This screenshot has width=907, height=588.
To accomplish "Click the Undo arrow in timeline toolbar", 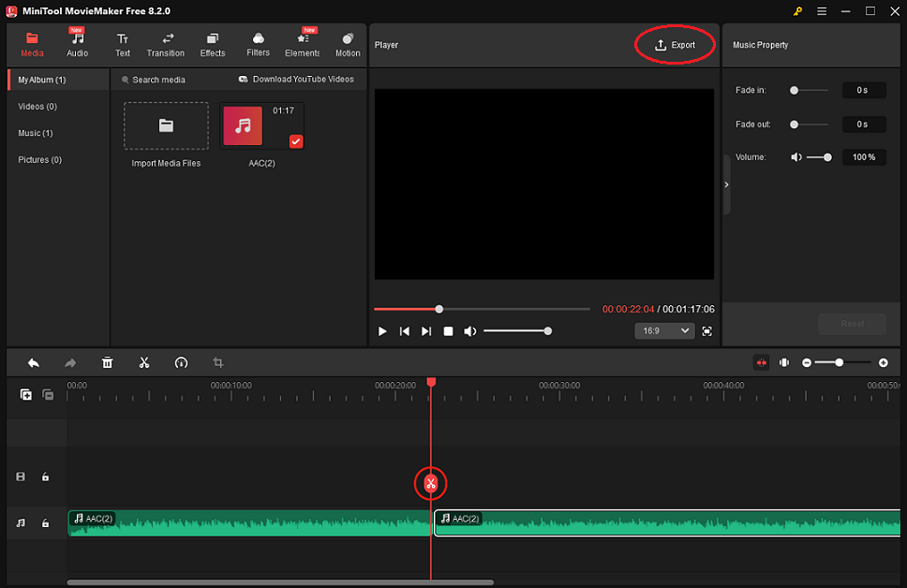I will tap(34, 363).
